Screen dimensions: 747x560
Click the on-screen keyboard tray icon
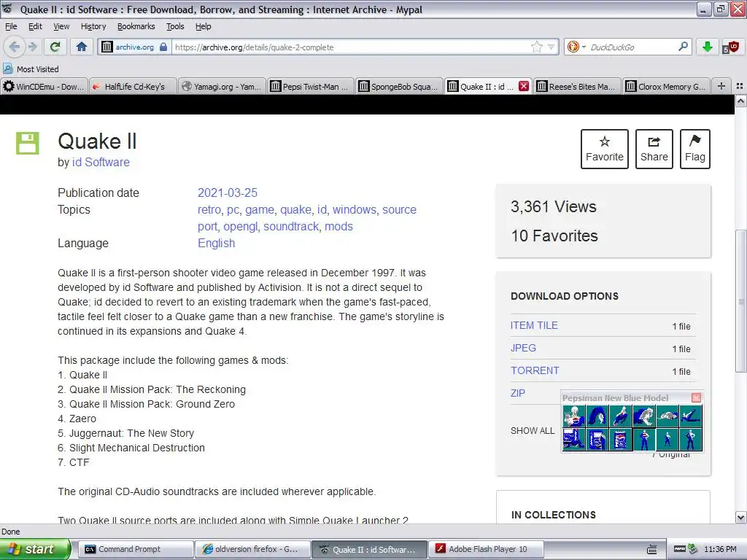pos(651,549)
